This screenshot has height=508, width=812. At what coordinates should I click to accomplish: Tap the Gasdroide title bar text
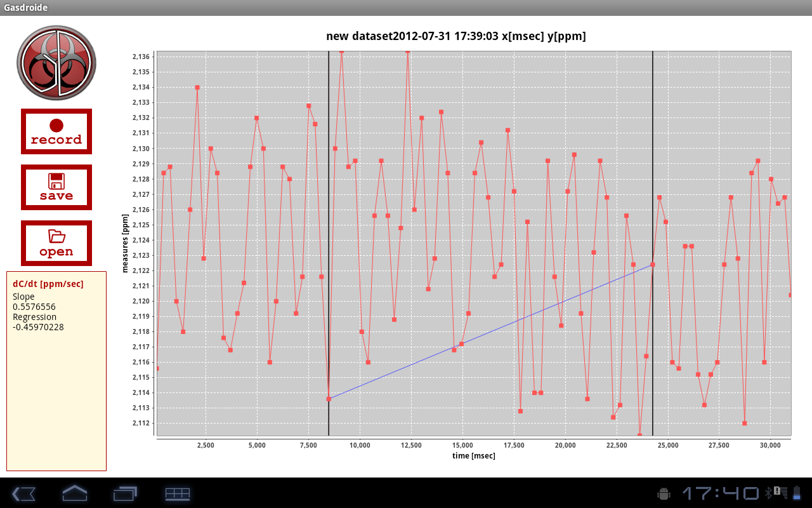[x=26, y=8]
